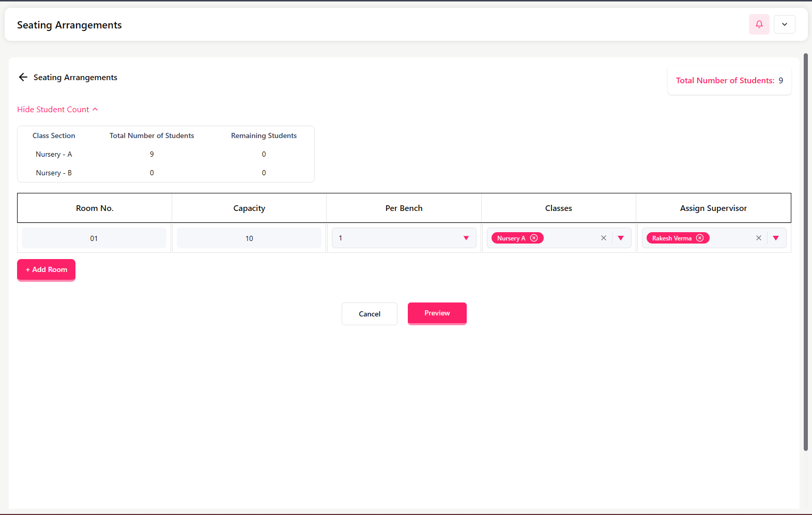Clear all selections in Assign Supervisor field
The height and width of the screenshot is (515, 812).
pos(758,238)
